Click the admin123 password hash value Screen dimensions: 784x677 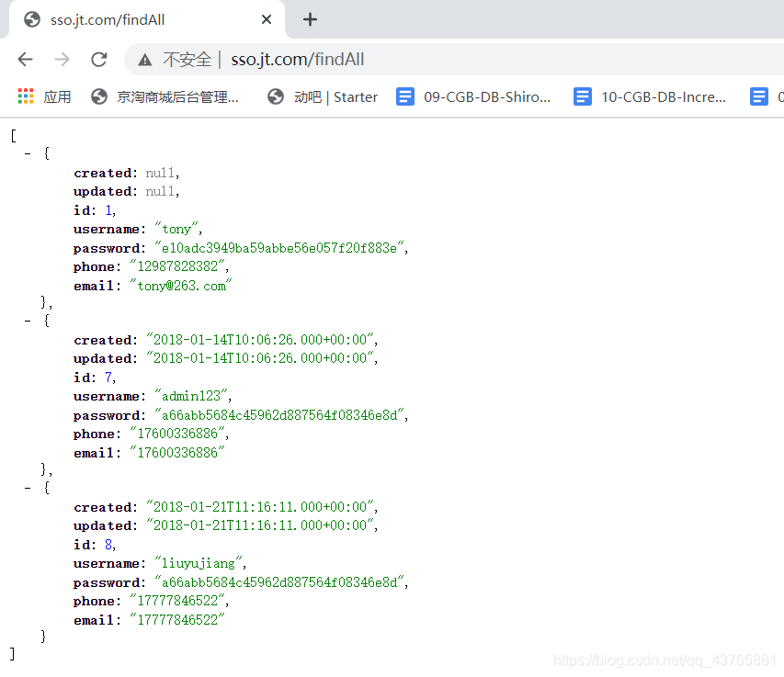(279, 415)
